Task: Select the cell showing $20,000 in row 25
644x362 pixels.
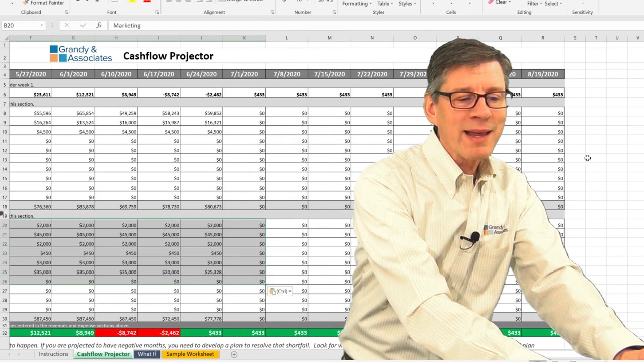Action: [158, 272]
